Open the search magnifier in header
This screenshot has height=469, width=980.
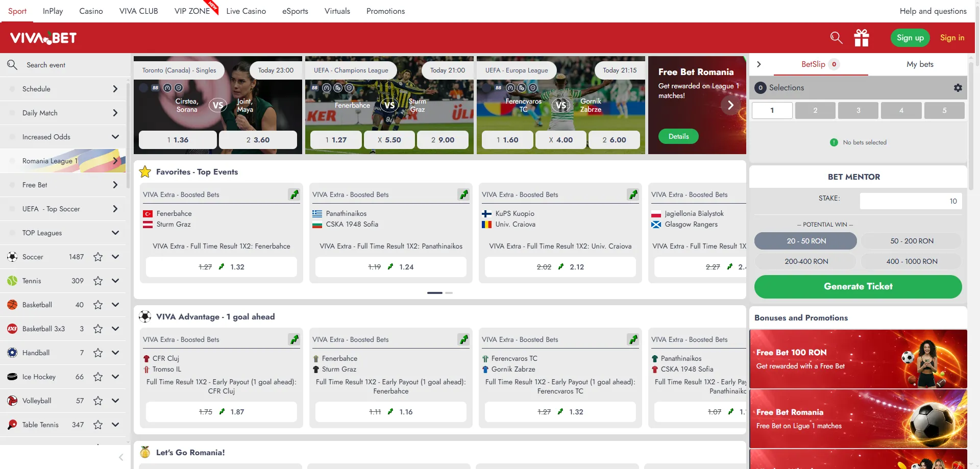click(836, 38)
